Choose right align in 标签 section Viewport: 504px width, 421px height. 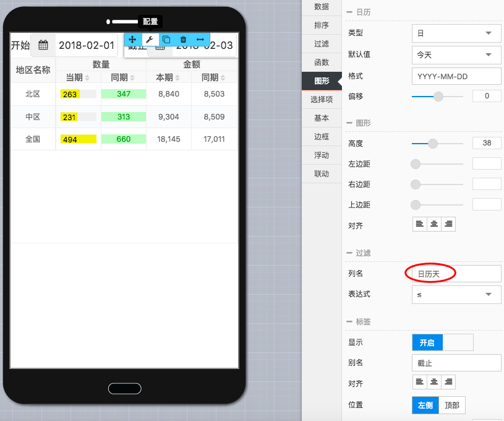pyautogui.click(x=448, y=382)
